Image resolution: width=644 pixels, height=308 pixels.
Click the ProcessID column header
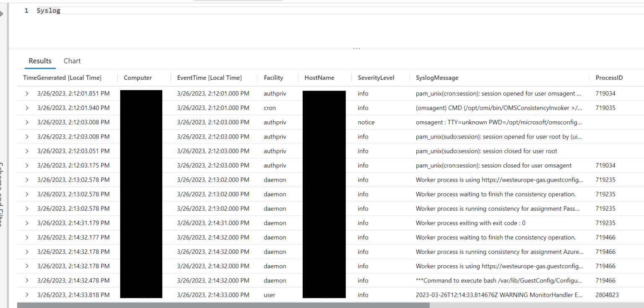click(609, 78)
